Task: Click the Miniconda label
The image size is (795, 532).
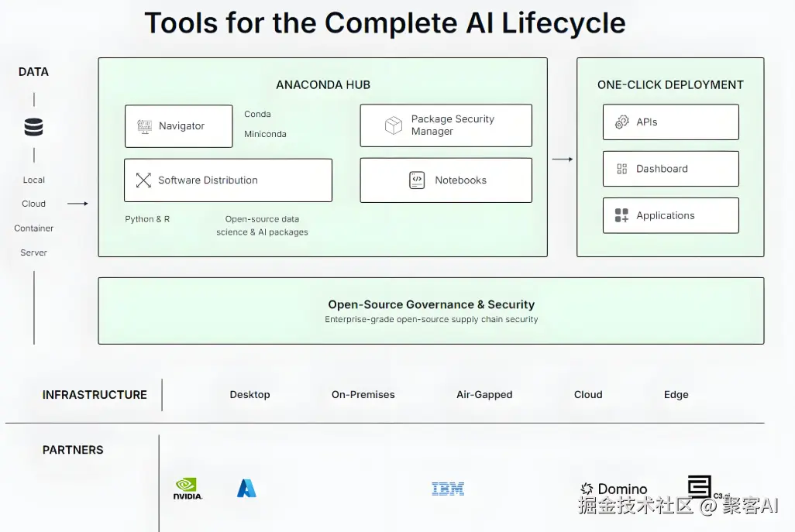Action: tap(265, 134)
